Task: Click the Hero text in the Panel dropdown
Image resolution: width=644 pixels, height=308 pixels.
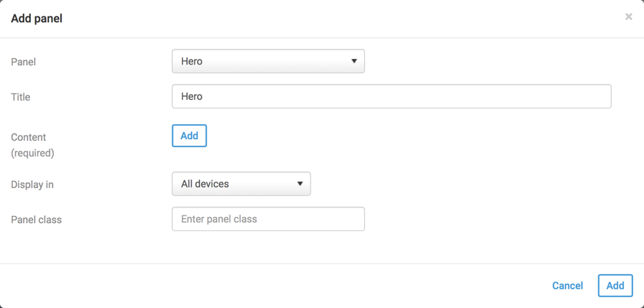Action: pyautogui.click(x=192, y=61)
